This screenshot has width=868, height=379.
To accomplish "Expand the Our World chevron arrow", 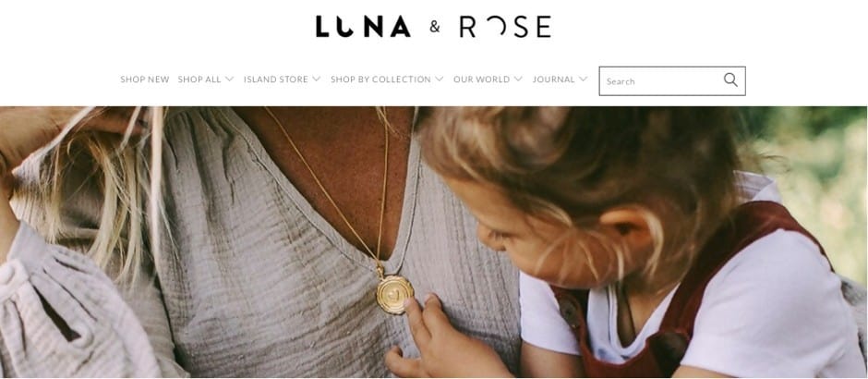I will pyautogui.click(x=518, y=79).
